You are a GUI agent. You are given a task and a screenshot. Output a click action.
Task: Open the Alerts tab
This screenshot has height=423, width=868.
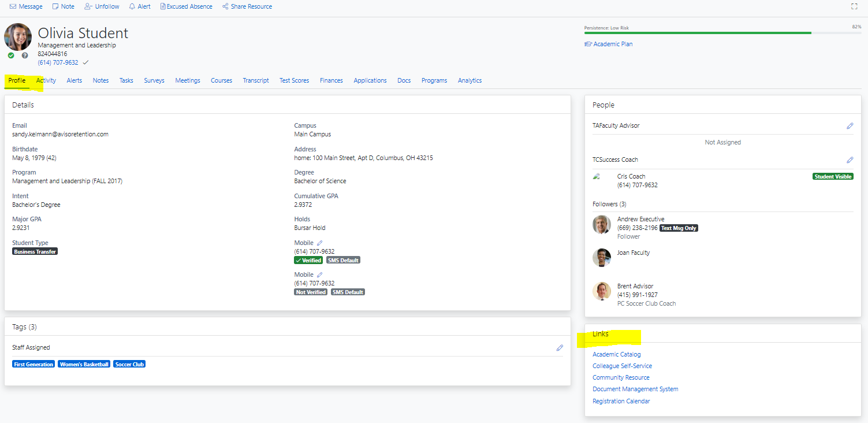click(74, 80)
